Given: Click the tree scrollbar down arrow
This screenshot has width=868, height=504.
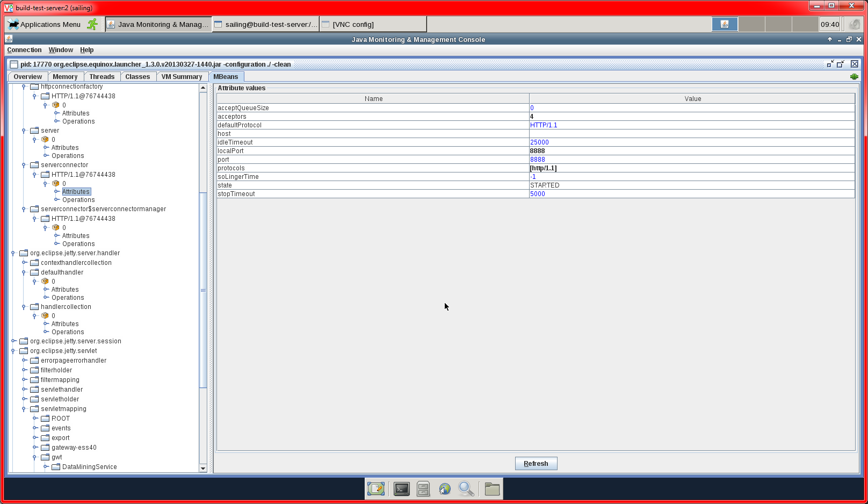Looking at the screenshot, I should click(x=203, y=469).
